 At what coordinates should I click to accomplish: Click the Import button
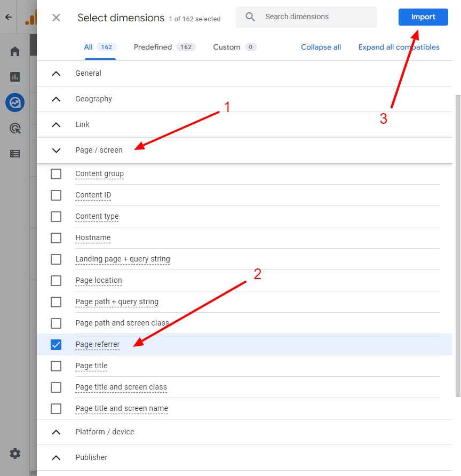click(x=423, y=17)
